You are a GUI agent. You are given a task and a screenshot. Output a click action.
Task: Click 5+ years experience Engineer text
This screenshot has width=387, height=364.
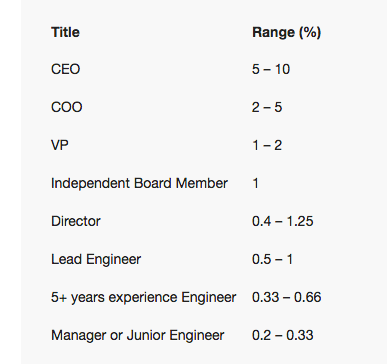point(144,297)
